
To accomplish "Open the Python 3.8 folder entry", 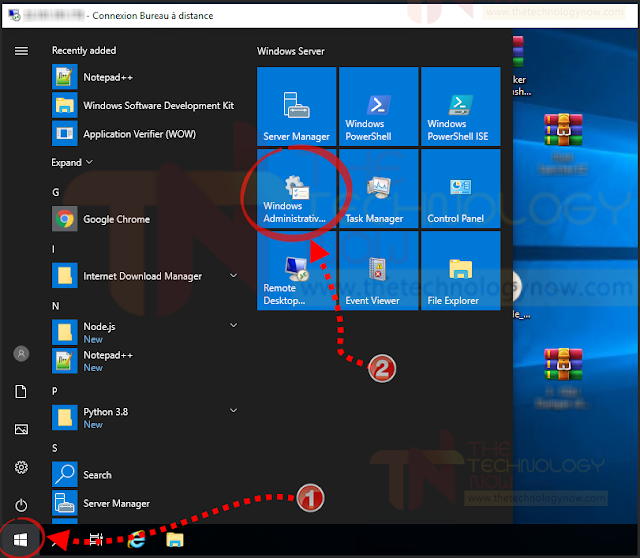I will click(145, 418).
